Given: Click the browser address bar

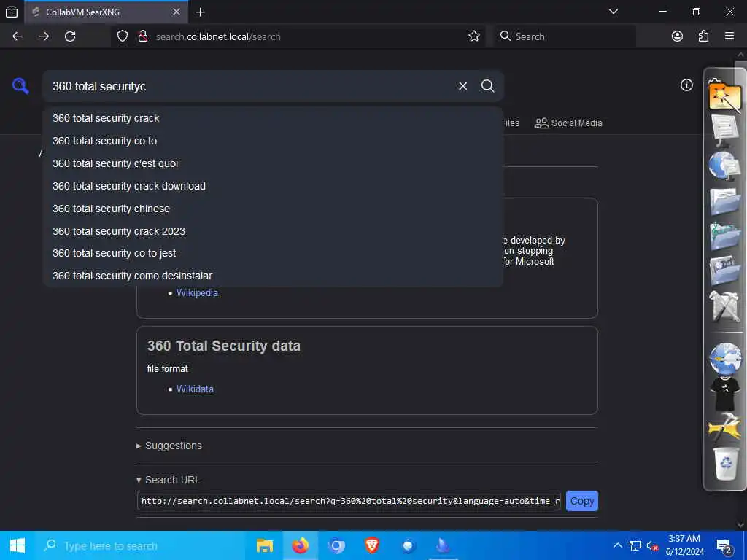Looking at the screenshot, I should tap(305, 36).
